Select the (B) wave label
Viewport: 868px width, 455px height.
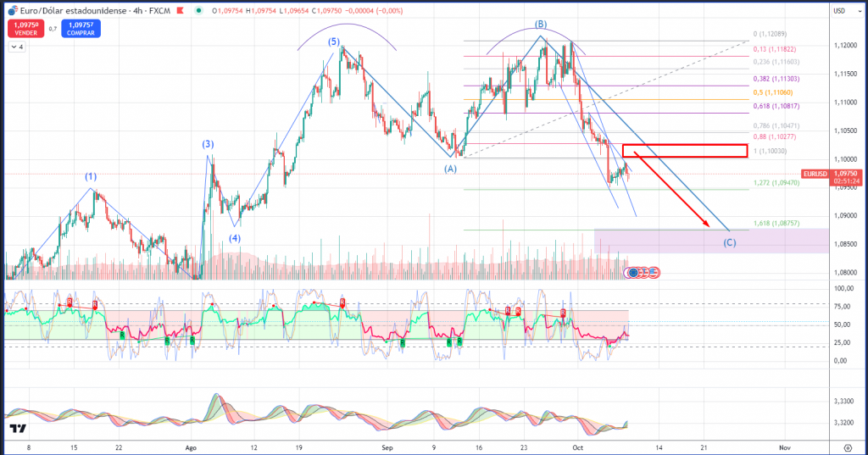(x=540, y=24)
